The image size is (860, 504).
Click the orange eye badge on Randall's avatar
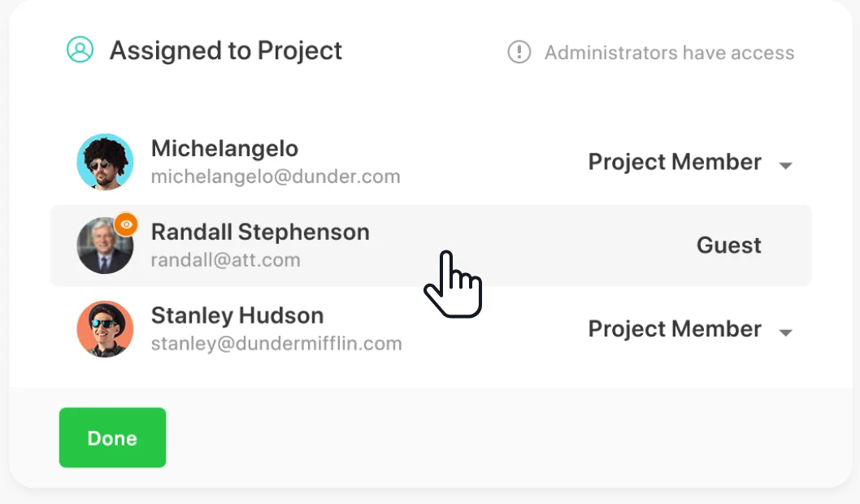click(x=126, y=224)
